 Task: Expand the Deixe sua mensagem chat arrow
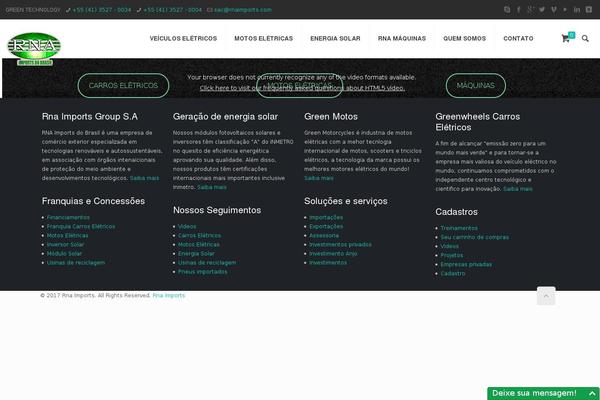pyautogui.click(x=592, y=393)
